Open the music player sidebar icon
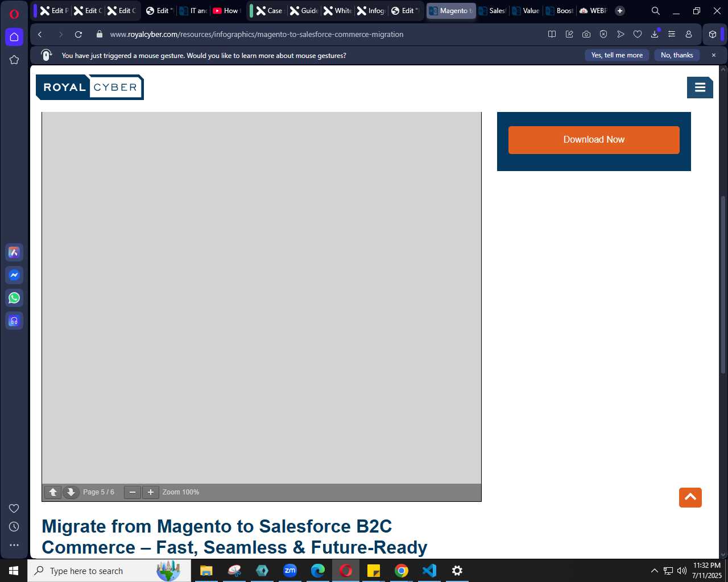 (14, 321)
